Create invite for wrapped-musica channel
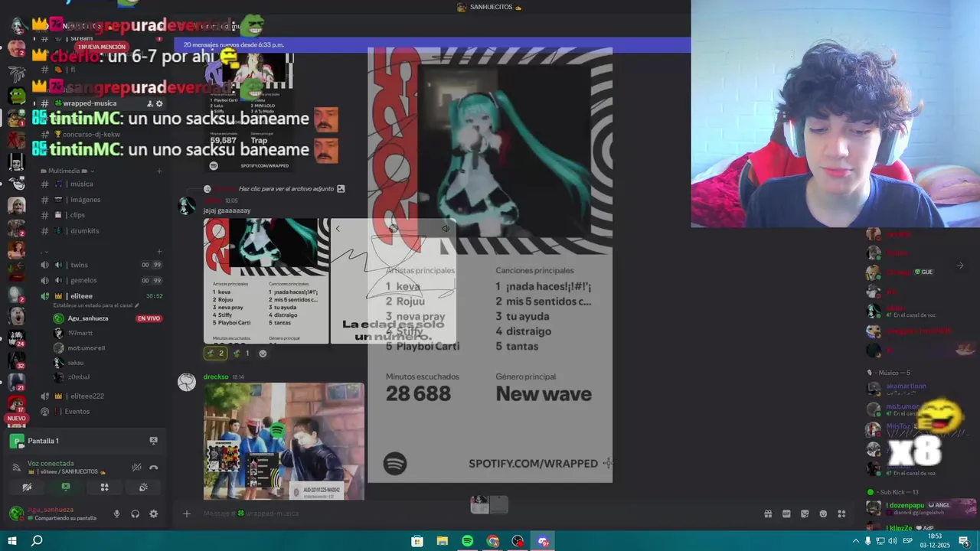The height and width of the screenshot is (551, 980). tap(150, 103)
